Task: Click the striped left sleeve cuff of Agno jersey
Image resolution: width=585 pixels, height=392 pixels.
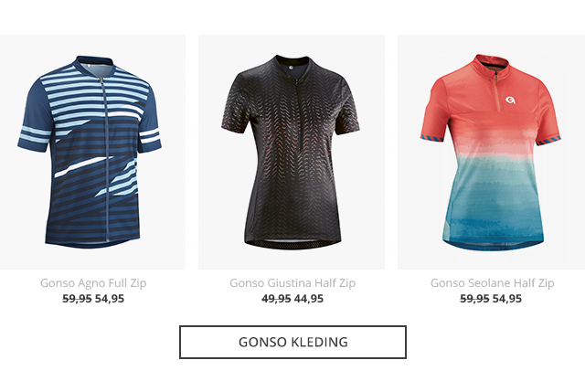Action: (34, 137)
